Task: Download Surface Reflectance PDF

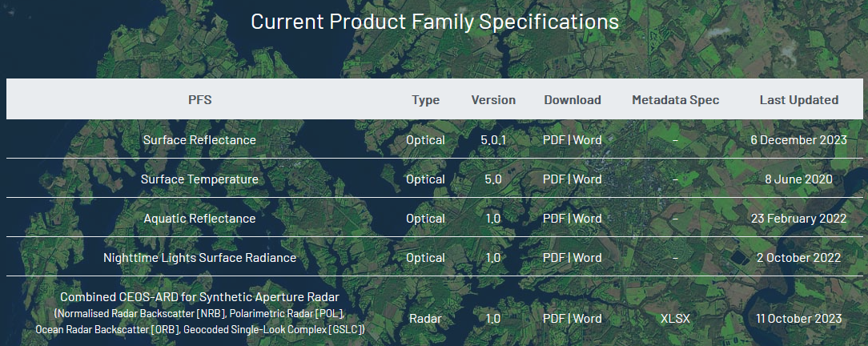Action: (x=553, y=140)
